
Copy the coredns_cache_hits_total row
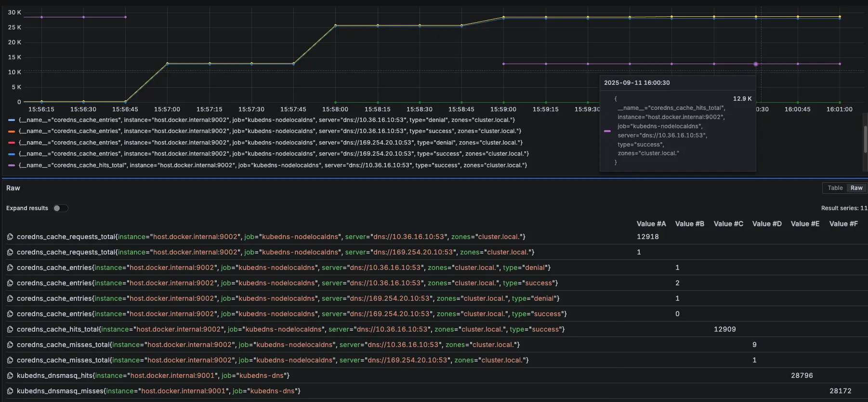pyautogui.click(x=10, y=329)
